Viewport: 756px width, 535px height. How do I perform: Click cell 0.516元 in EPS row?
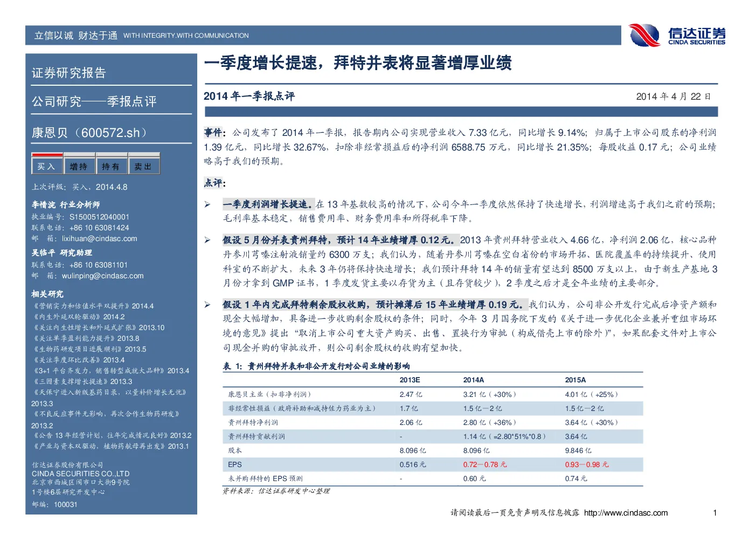click(413, 464)
